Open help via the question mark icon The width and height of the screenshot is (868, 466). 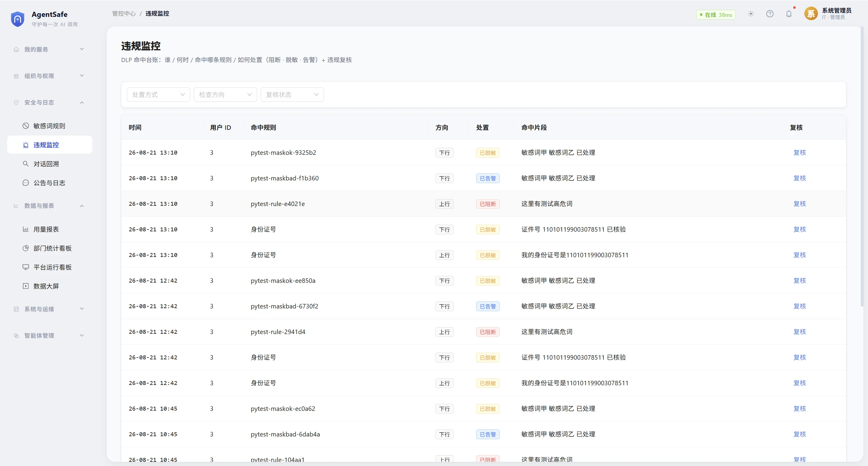[x=770, y=14]
